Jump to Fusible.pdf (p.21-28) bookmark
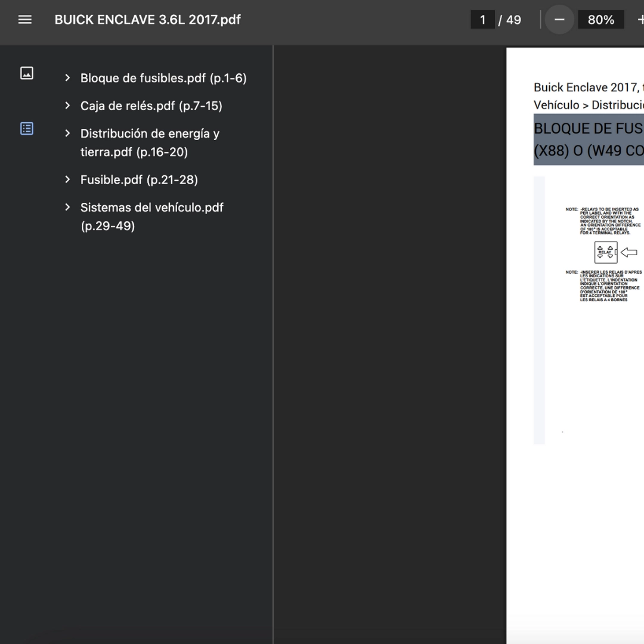Screen dimensions: 644x644 click(x=139, y=180)
